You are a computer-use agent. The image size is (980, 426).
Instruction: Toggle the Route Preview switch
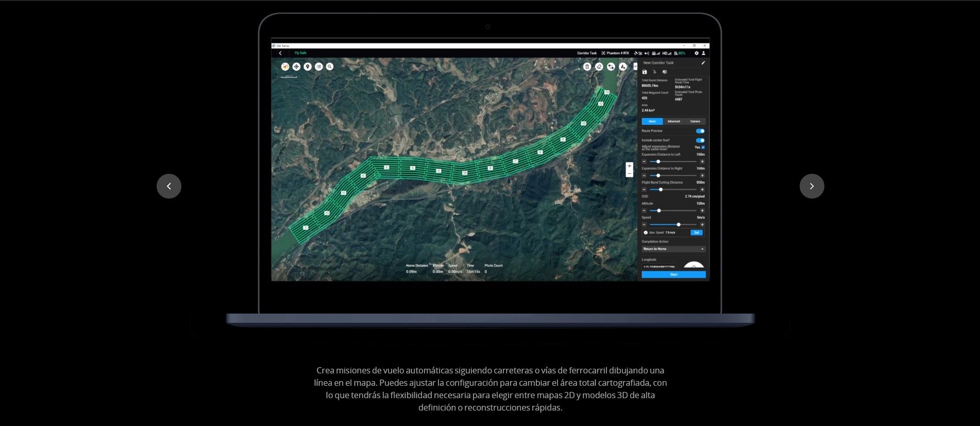click(x=700, y=131)
